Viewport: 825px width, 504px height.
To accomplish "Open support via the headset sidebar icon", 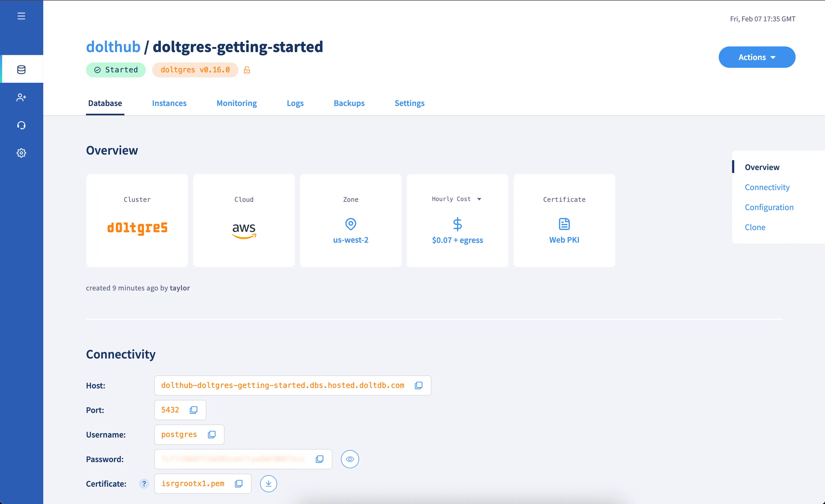I will click(x=21, y=125).
